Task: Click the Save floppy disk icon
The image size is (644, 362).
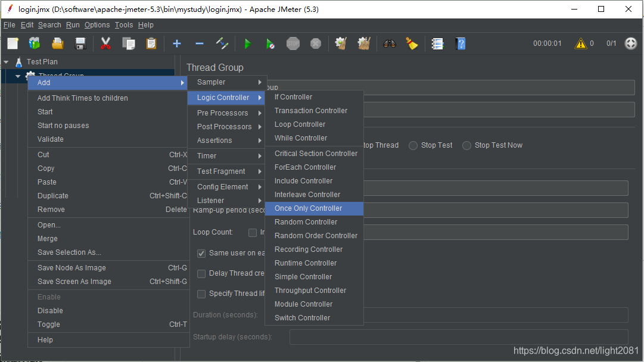Action: (x=80, y=43)
